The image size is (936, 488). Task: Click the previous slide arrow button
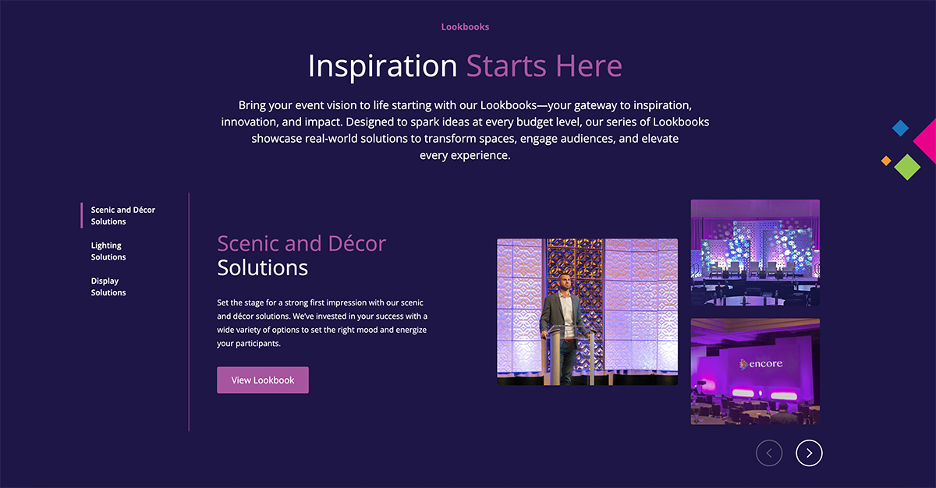(769, 453)
